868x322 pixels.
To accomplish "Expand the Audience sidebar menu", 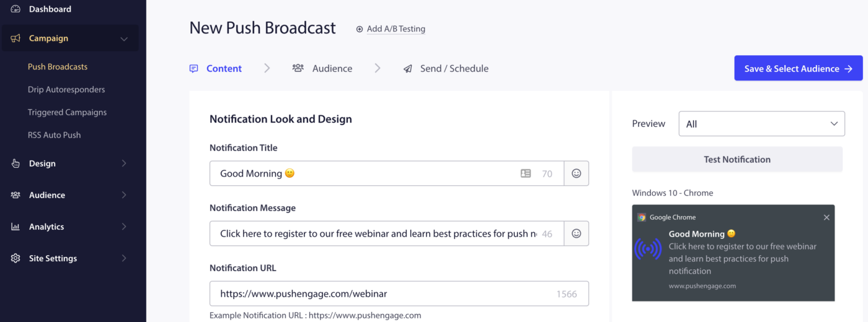I will 124,195.
